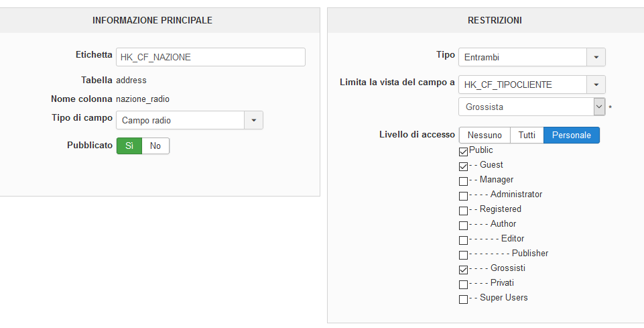
Task: Expand the Tipo dropdown showing Entrambi
Action: click(596, 57)
